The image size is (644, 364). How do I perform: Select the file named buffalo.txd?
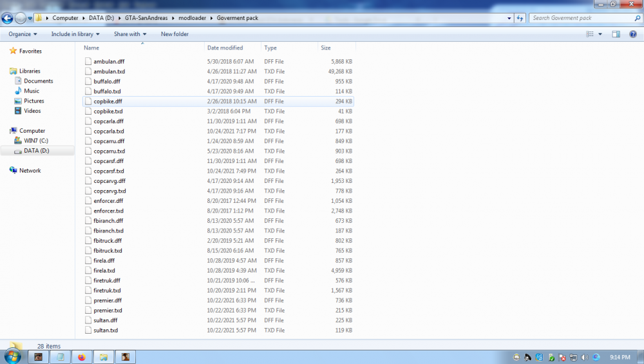coord(107,91)
